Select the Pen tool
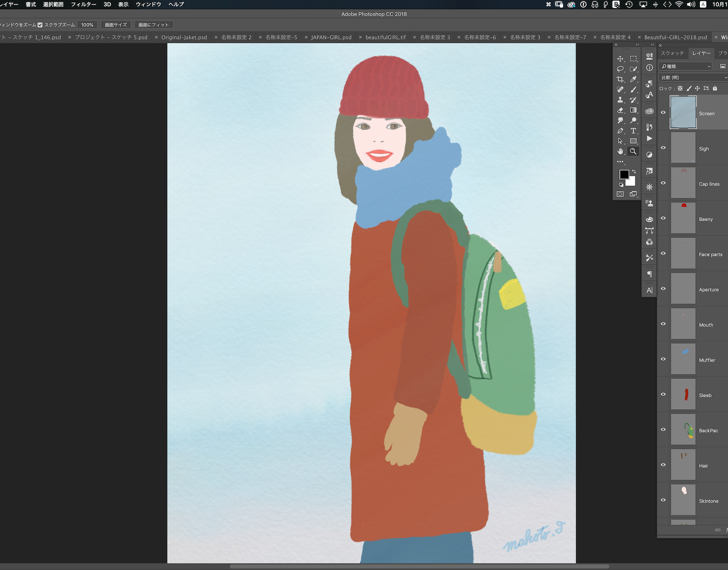 (620, 131)
